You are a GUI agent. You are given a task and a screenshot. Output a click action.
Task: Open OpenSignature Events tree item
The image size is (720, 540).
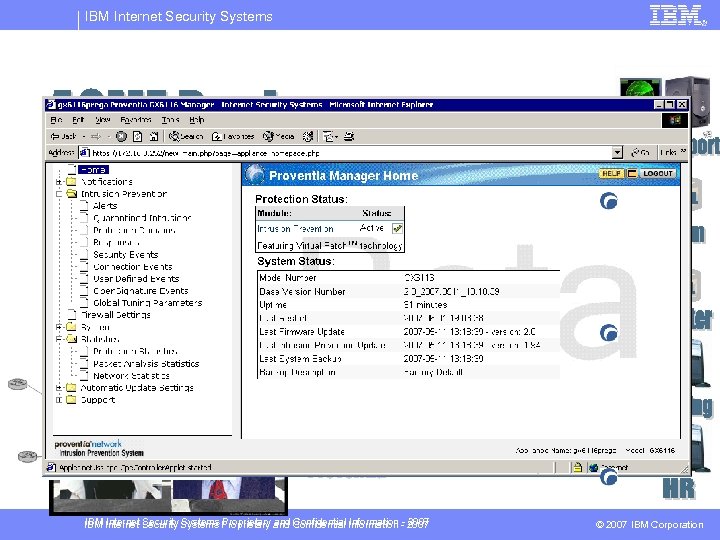(x=141, y=291)
